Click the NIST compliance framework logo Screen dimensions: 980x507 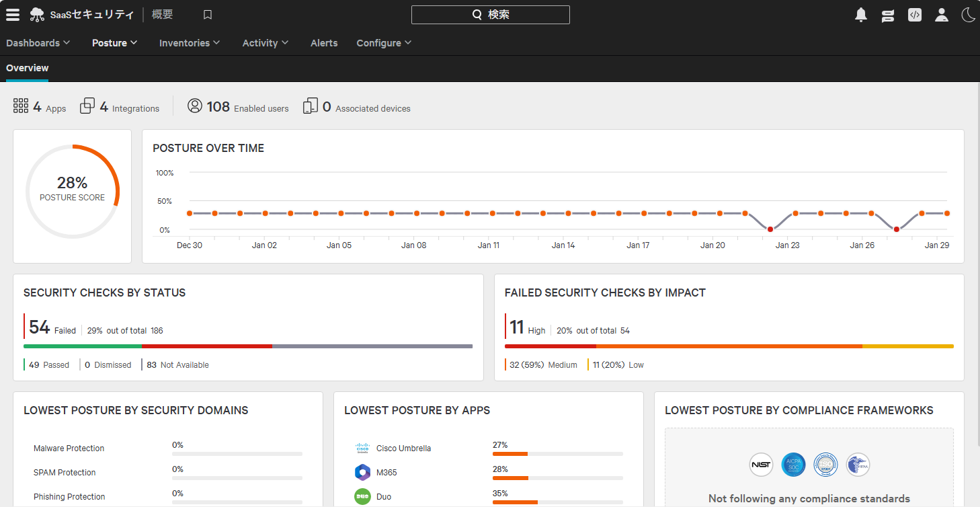761,465
